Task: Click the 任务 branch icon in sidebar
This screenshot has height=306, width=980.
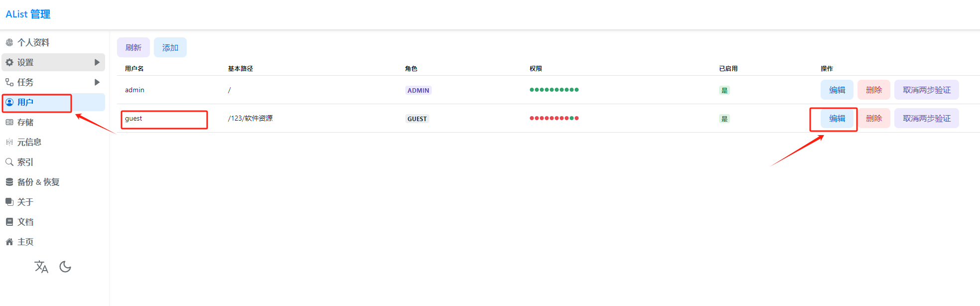Action: (9, 82)
